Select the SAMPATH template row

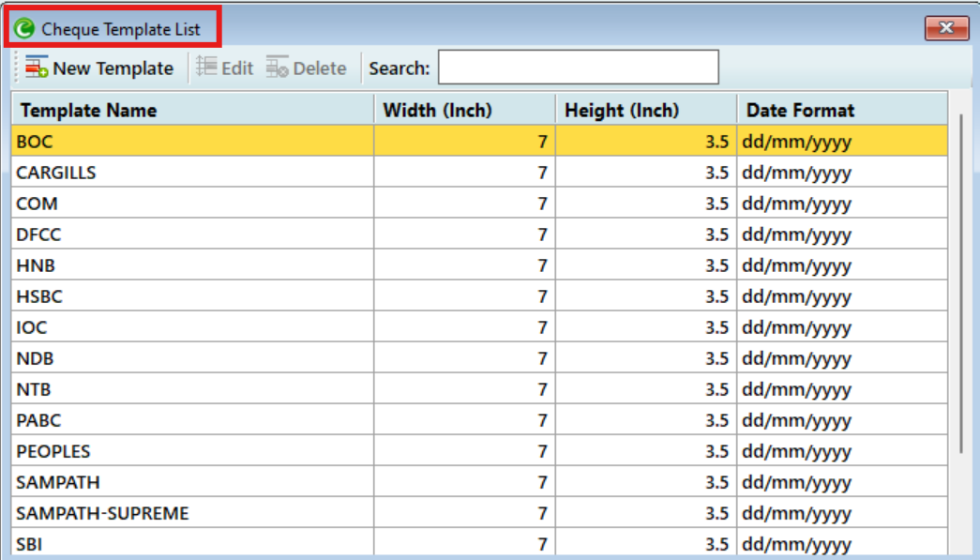[479, 482]
